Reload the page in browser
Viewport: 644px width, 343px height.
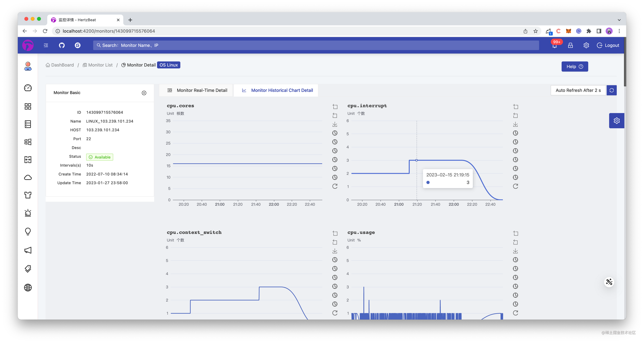click(45, 31)
